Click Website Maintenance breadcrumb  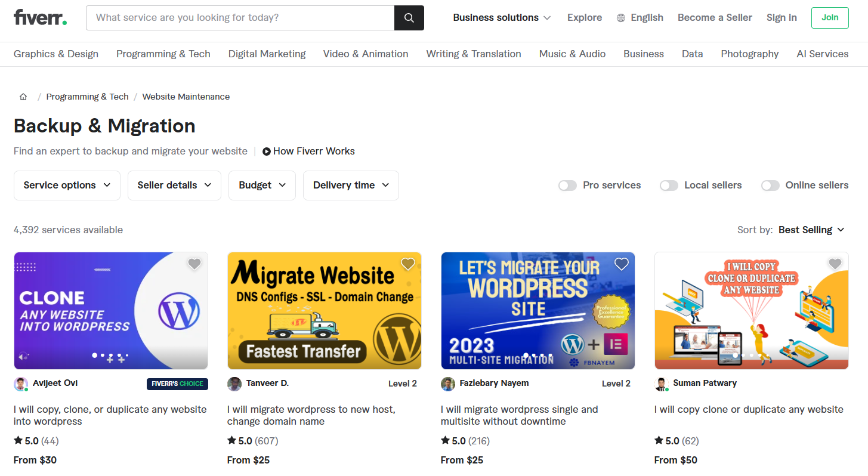point(186,97)
